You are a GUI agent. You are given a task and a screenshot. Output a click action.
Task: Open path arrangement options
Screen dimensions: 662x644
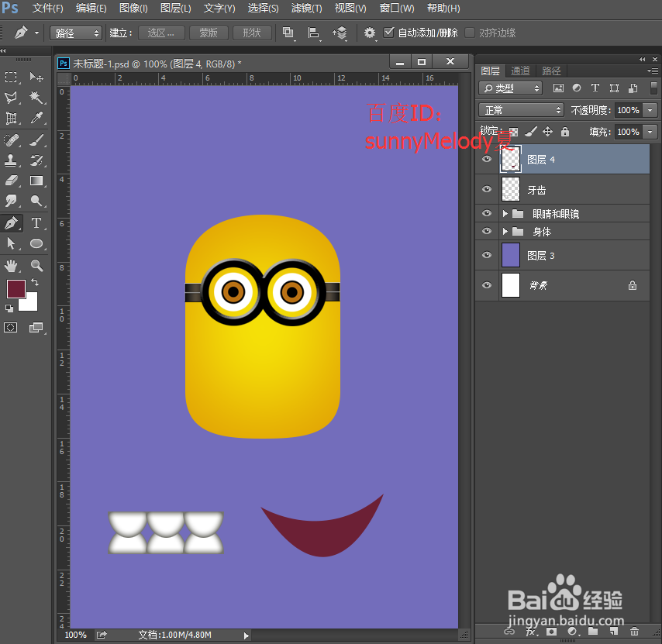click(x=340, y=33)
